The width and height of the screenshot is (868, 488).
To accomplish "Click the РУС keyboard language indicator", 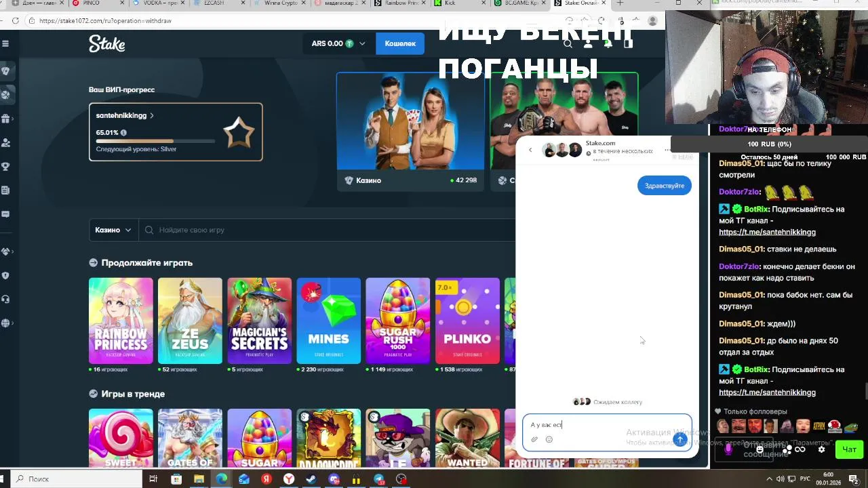I will point(806,479).
